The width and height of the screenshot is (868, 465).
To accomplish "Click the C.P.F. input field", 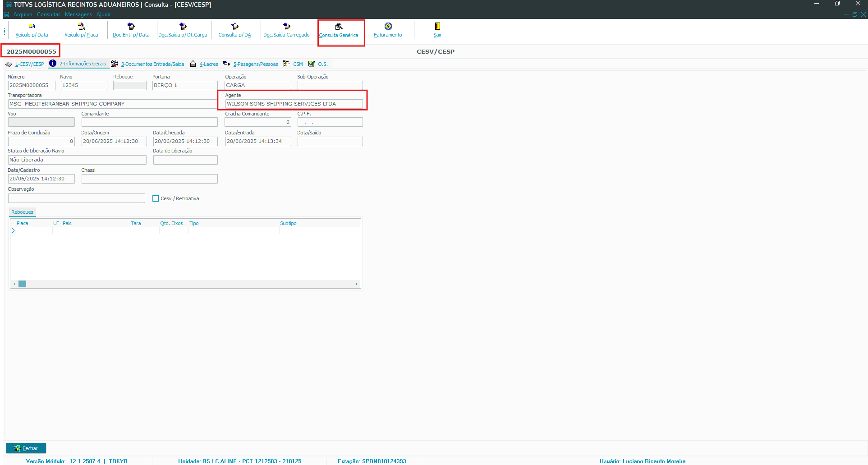I will click(330, 122).
